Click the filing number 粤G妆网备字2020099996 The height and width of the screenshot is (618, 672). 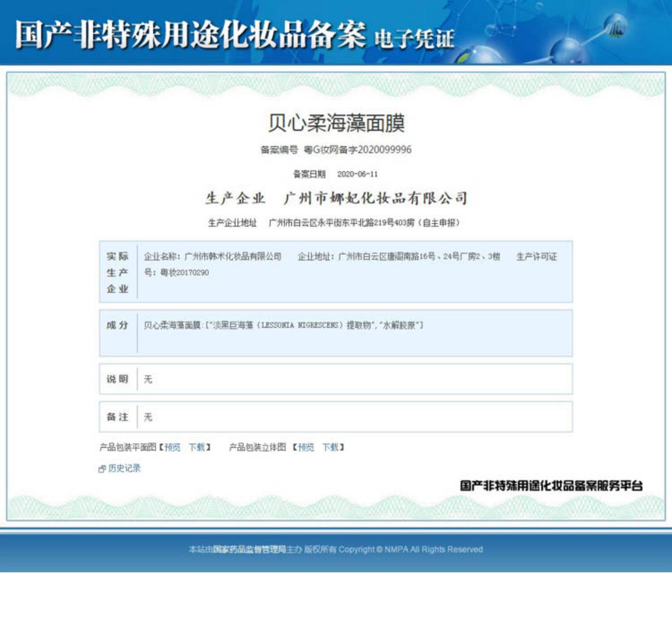point(358,150)
